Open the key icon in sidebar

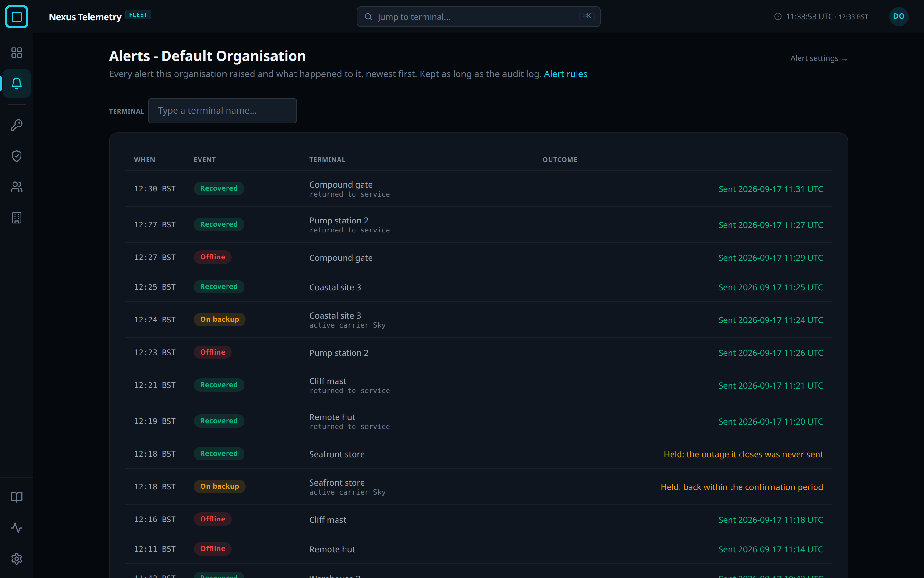click(x=16, y=125)
